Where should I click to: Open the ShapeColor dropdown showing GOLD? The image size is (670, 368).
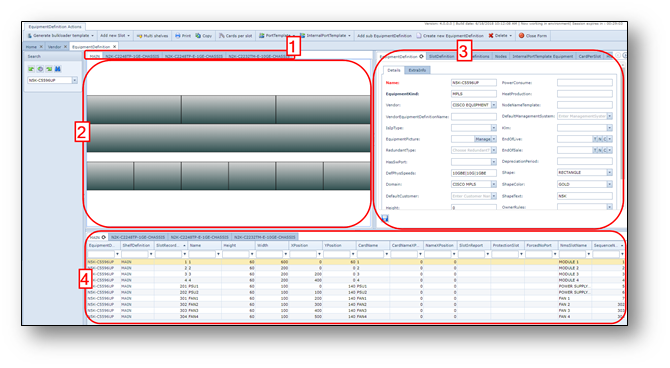point(610,184)
